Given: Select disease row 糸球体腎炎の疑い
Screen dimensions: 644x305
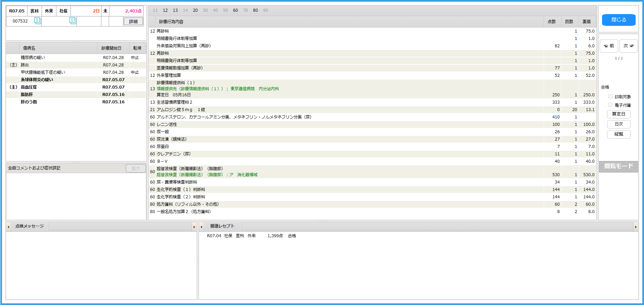Looking at the screenshot, I should [x=76, y=80].
